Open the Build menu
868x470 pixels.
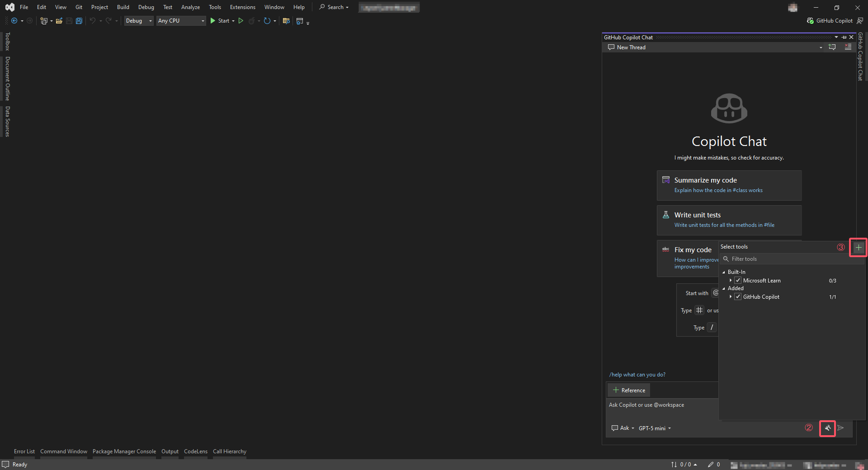(123, 7)
